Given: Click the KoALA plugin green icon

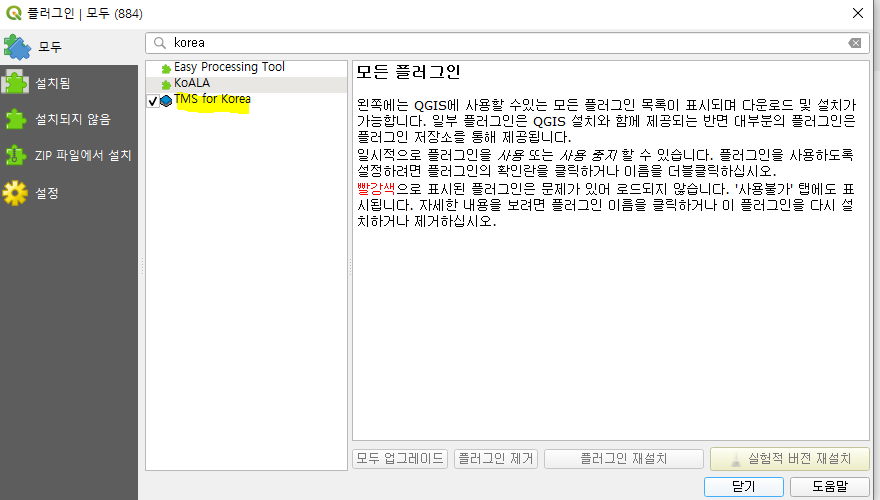Looking at the screenshot, I should pos(166,85).
